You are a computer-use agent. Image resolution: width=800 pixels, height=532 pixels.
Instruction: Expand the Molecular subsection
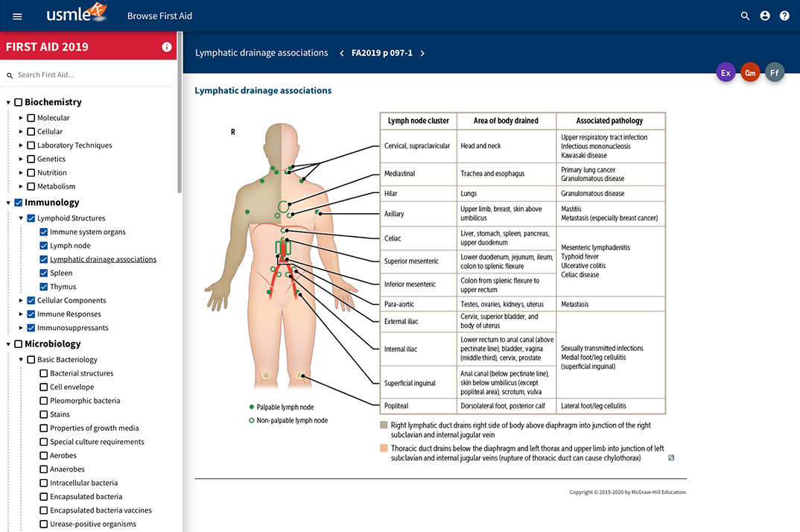point(21,118)
